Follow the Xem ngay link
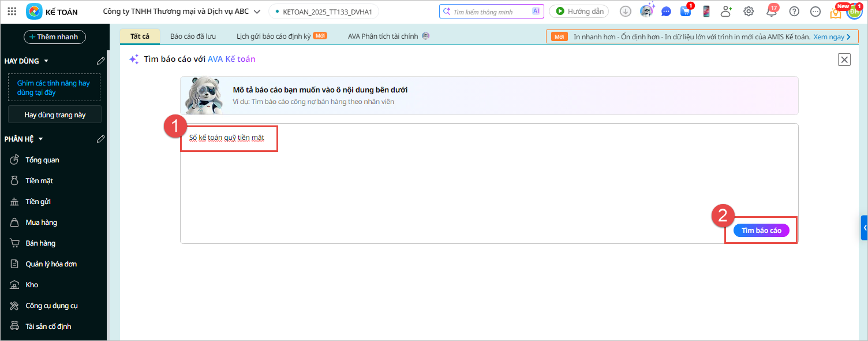The image size is (868, 341). (832, 36)
